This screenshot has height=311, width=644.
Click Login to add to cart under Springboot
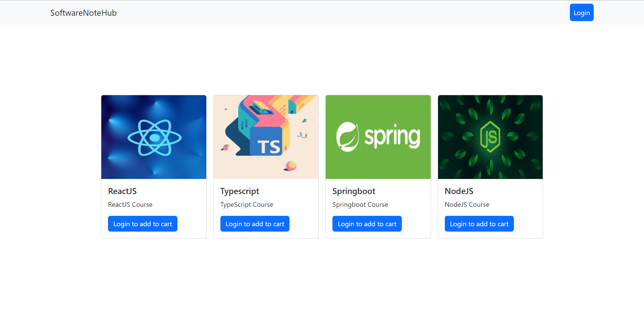[x=367, y=224]
